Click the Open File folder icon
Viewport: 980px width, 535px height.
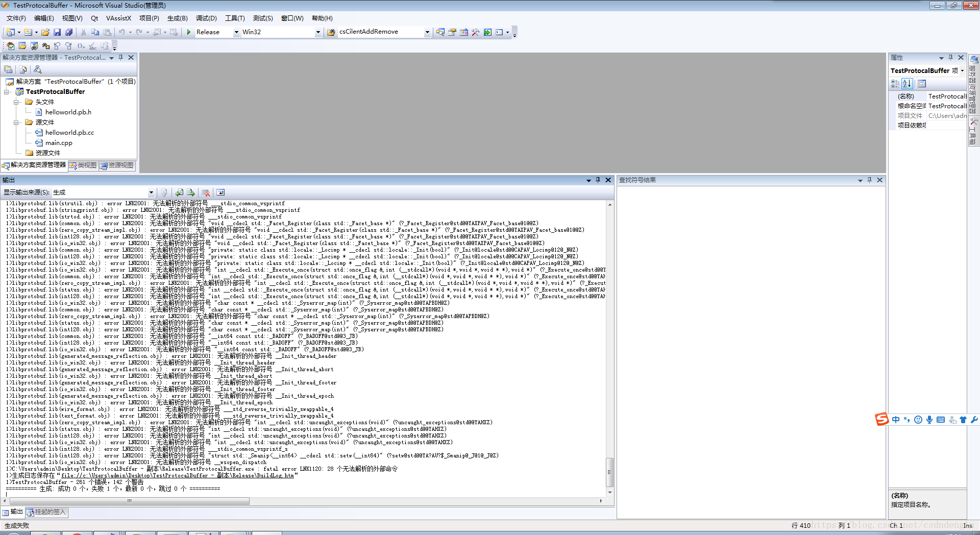45,32
